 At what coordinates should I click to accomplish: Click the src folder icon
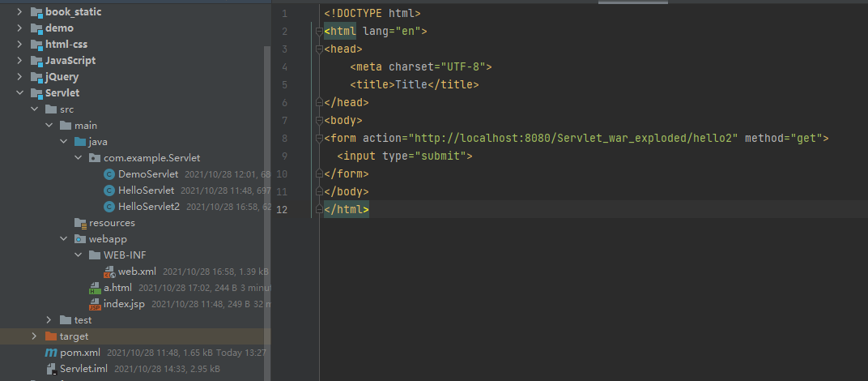pos(51,109)
